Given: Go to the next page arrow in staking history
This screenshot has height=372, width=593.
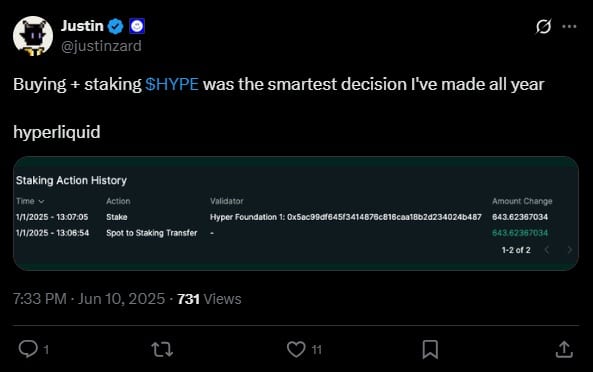Looking at the screenshot, I should 570,250.
